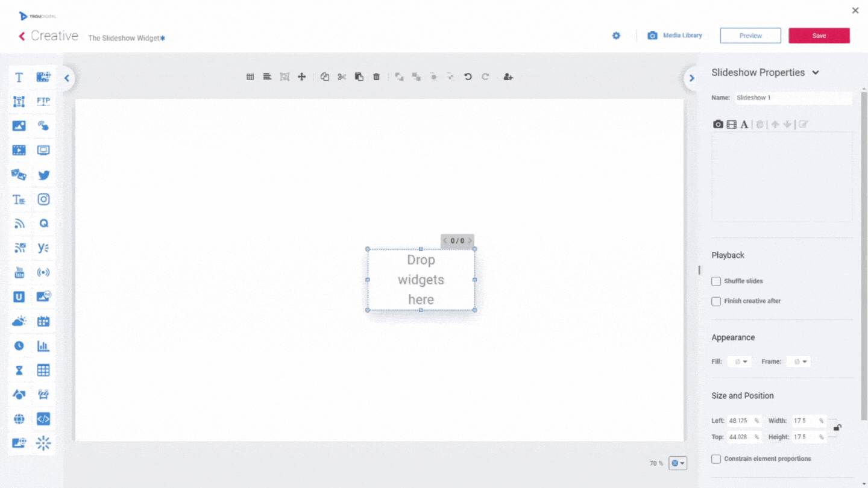868x488 pixels.
Task: Select the embed code widget
Action: point(43,419)
